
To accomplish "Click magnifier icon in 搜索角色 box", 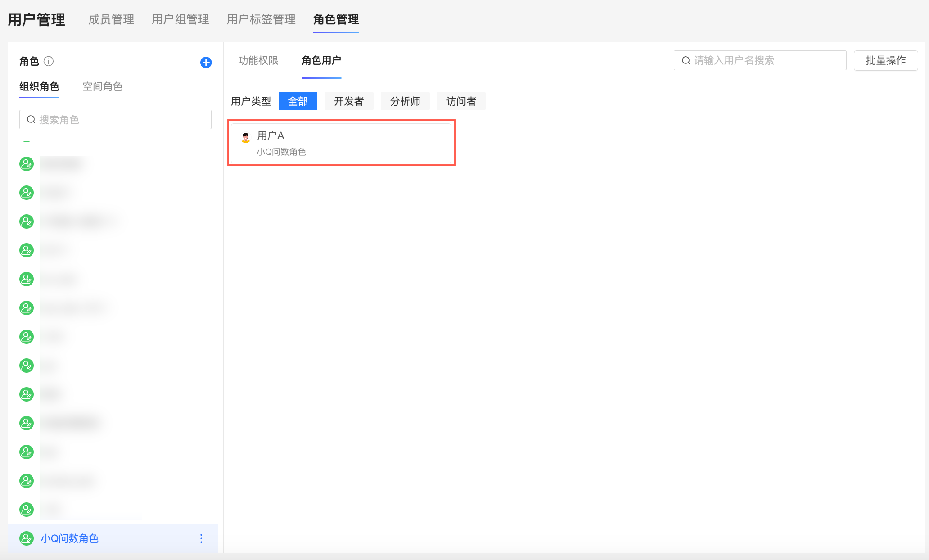I will pyautogui.click(x=31, y=120).
